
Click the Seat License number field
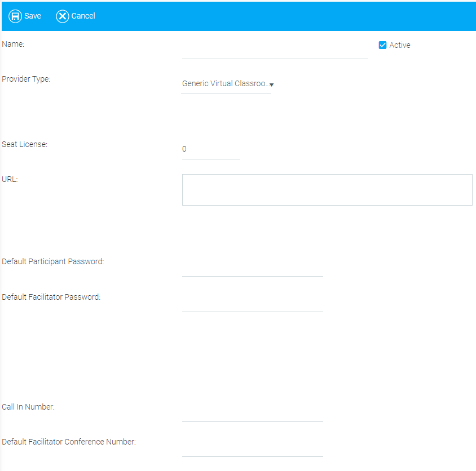point(210,149)
